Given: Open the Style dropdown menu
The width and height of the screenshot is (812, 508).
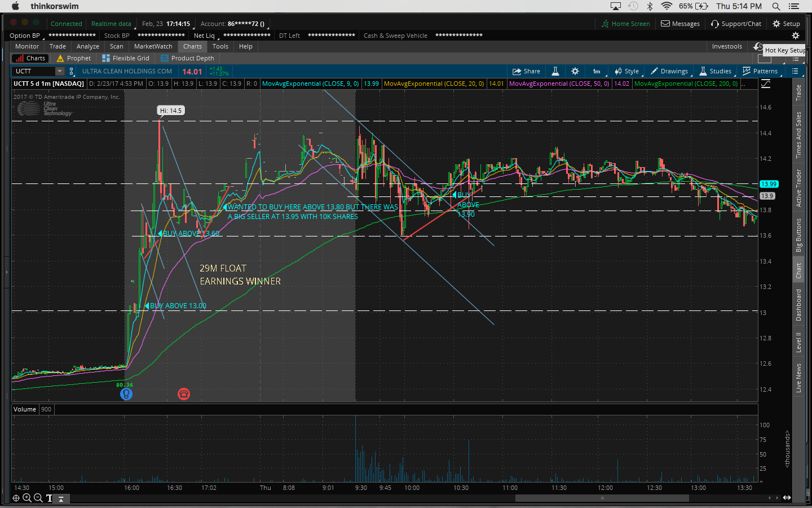Looking at the screenshot, I should coord(627,71).
